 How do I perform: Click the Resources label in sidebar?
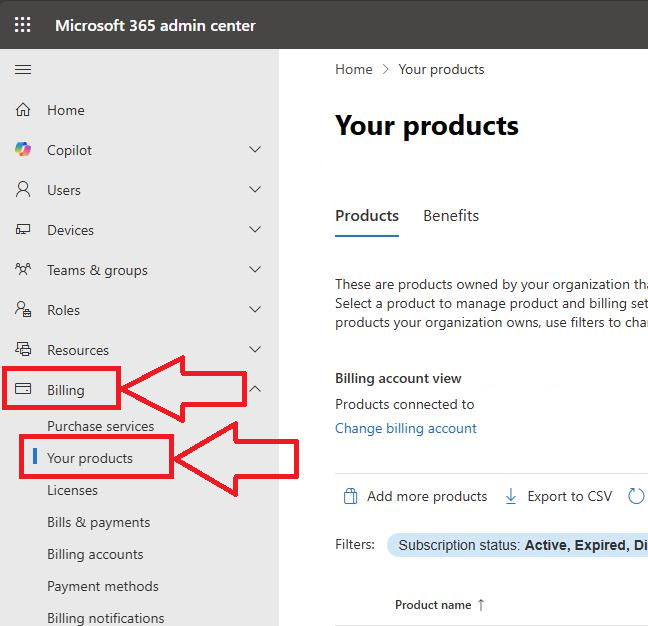click(78, 350)
